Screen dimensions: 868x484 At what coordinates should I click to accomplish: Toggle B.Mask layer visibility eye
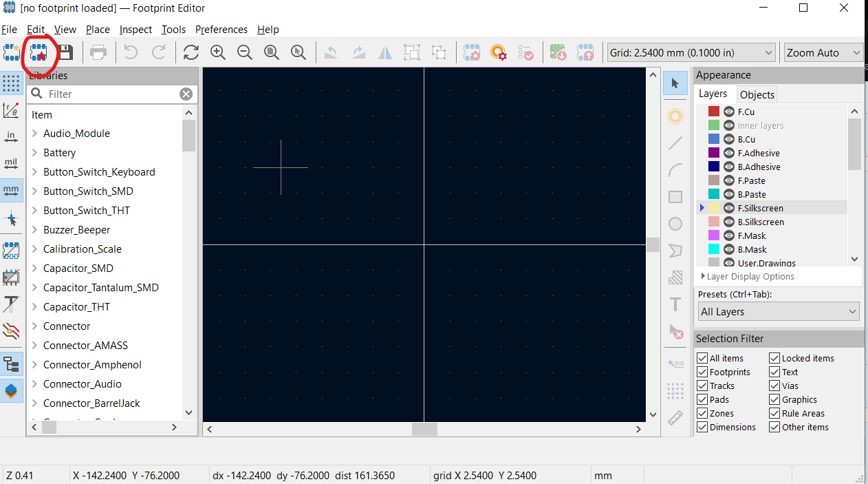729,249
